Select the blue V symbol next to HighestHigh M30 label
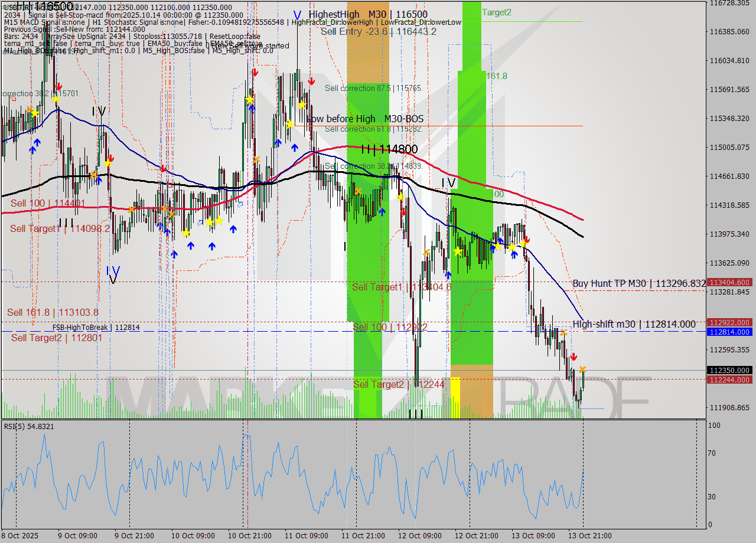The height and width of the screenshot is (543, 756). tap(297, 13)
